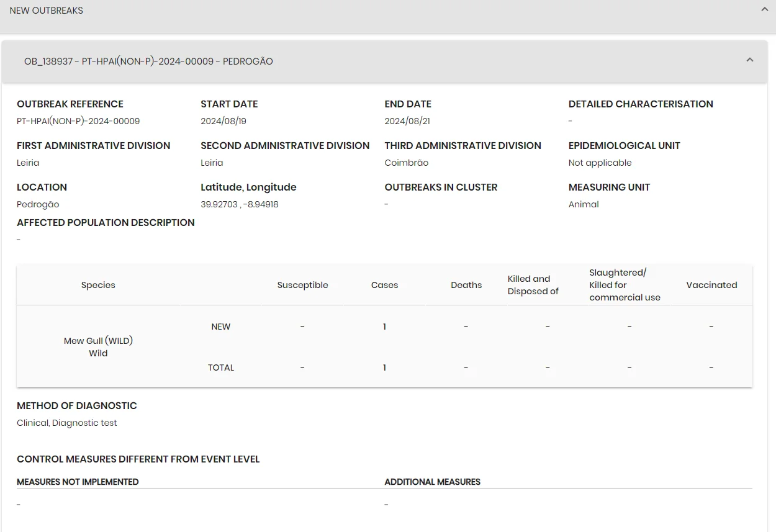Image resolution: width=776 pixels, height=532 pixels.
Task: Click the AFFECTED POPULATION DESCRIPTION label
Action: click(106, 223)
